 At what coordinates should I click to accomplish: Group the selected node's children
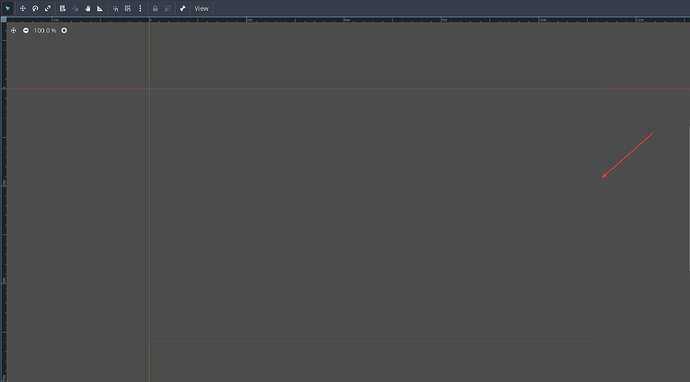[168, 8]
